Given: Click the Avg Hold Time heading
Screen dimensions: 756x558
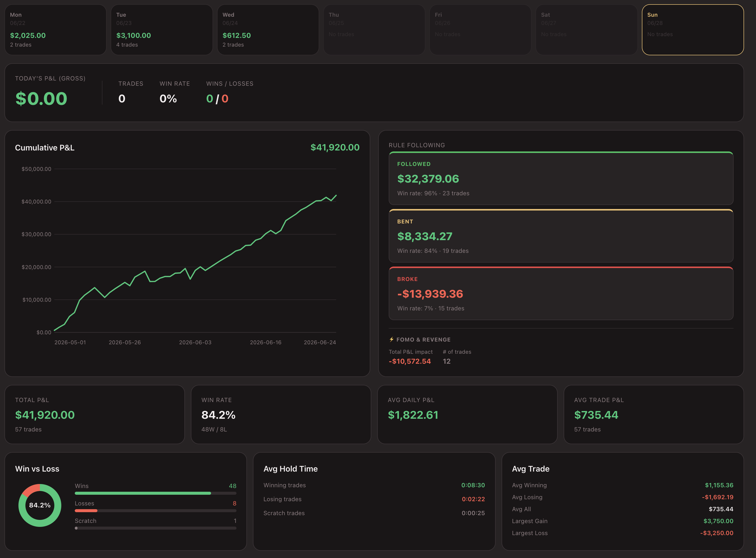Looking at the screenshot, I should 291,469.
